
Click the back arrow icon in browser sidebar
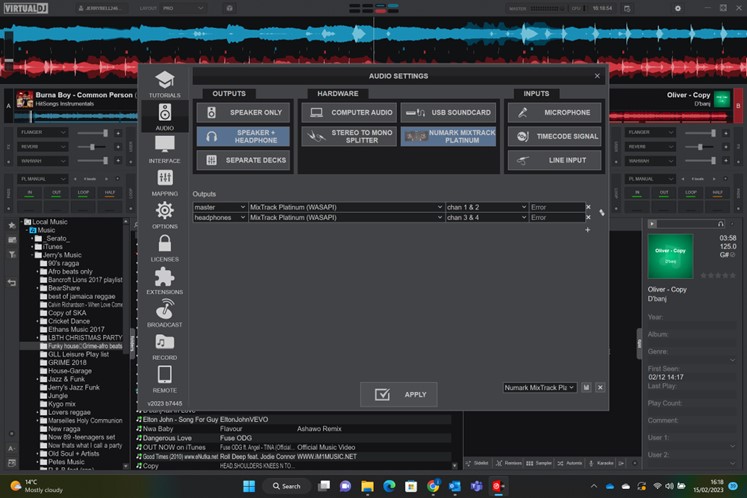click(12, 283)
